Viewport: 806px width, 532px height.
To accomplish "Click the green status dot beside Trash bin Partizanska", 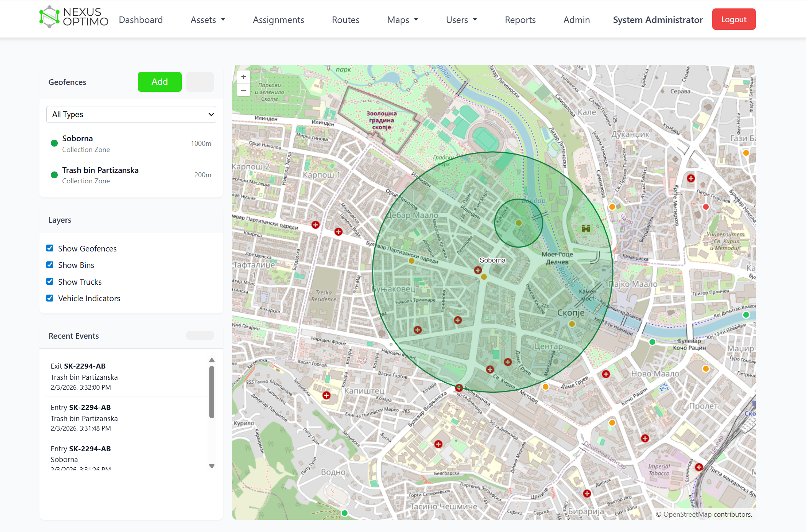I will click(54, 175).
